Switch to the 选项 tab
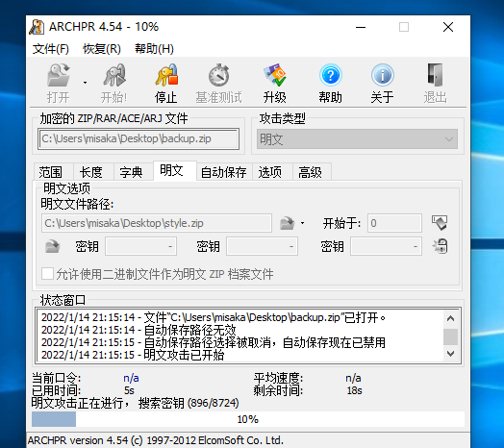This screenshot has width=504, height=448. (270, 172)
